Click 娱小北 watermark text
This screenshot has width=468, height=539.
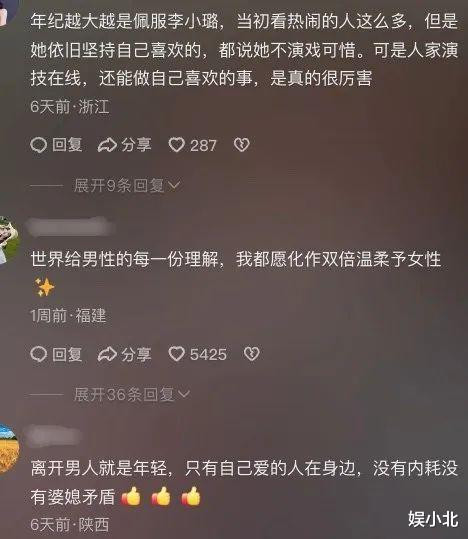point(433,519)
